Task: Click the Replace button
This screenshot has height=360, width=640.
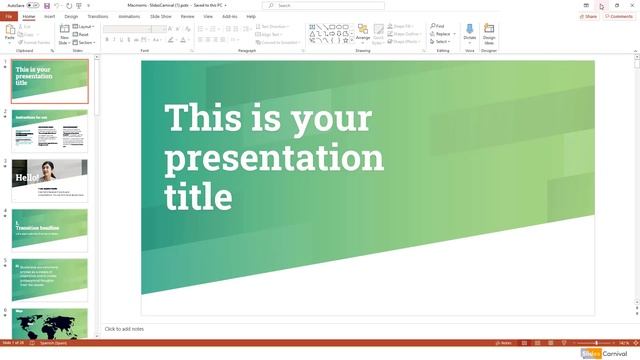Action: point(443,34)
